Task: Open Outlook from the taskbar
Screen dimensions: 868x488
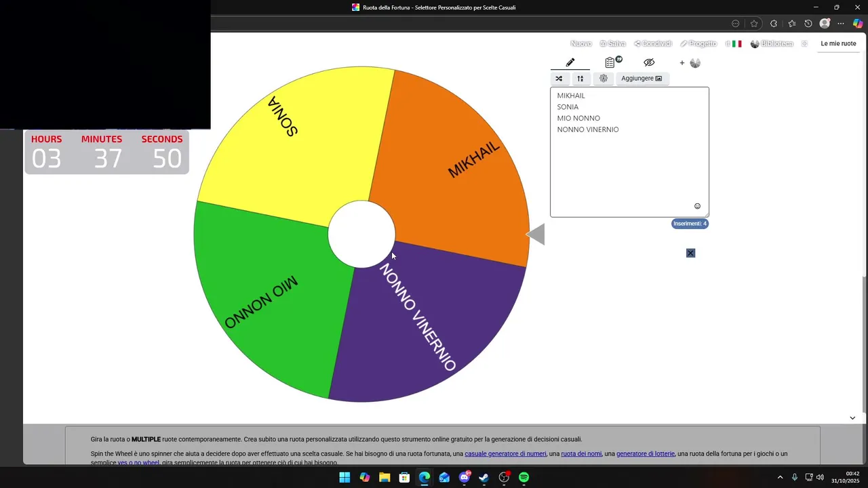Action: click(444, 477)
